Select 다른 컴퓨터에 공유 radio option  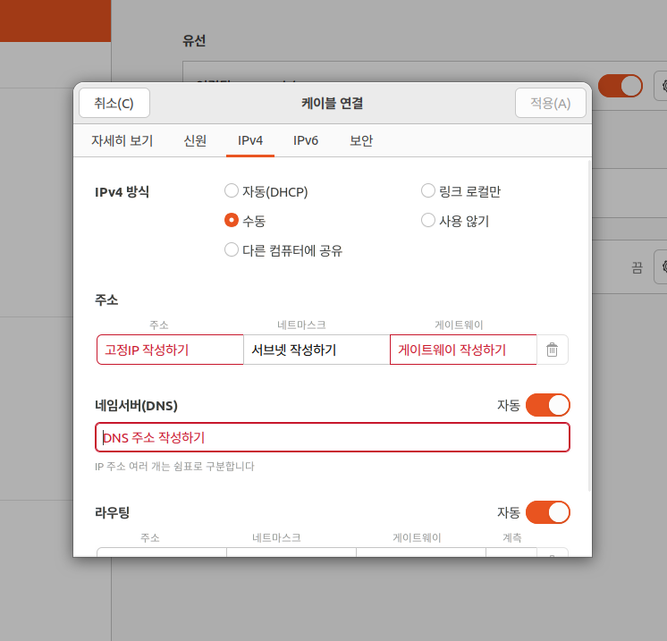(x=231, y=250)
